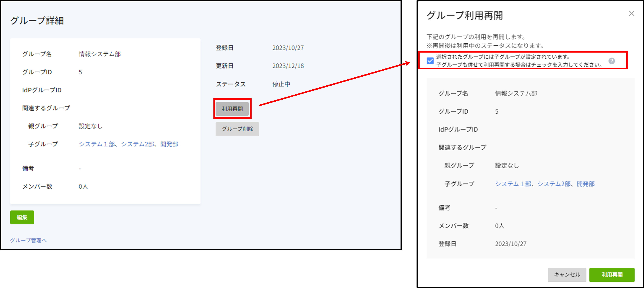Screen dimensions: 644x288
Task: Click the 0人 member count in details page
Action: pos(83,186)
